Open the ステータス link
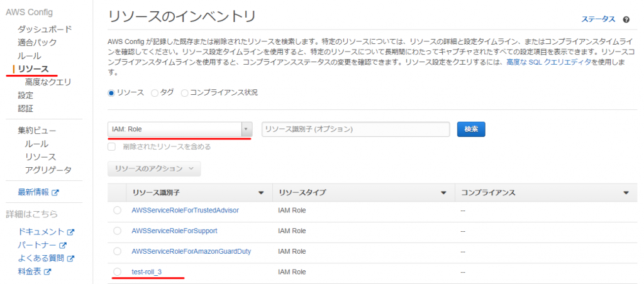The image size is (644, 284). (598, 19)
